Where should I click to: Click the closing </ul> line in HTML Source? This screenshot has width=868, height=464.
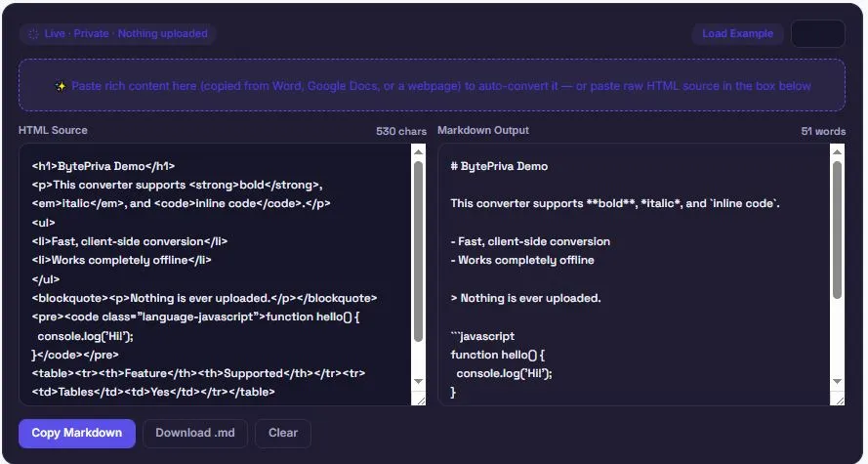(x=46, y=279)
